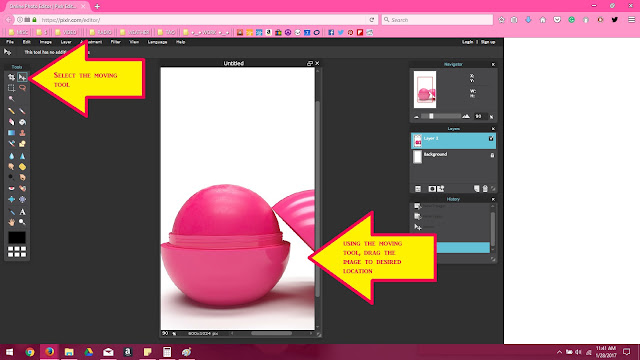
Task: Select the Smudge tool
Action: point(11,167)
